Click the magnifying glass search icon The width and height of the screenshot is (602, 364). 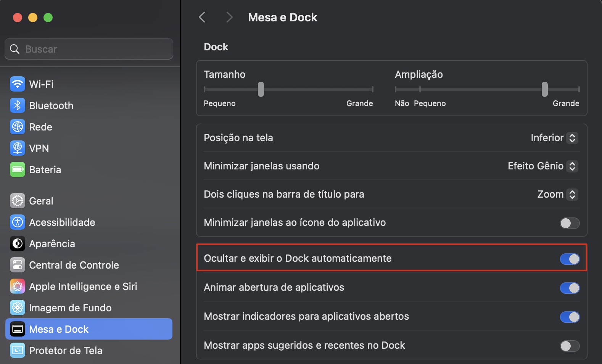click(x=14, y=49)
